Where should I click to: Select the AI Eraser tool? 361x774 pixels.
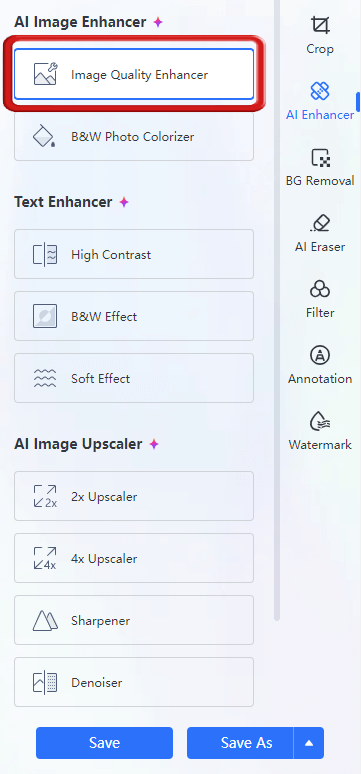point(320,233)
